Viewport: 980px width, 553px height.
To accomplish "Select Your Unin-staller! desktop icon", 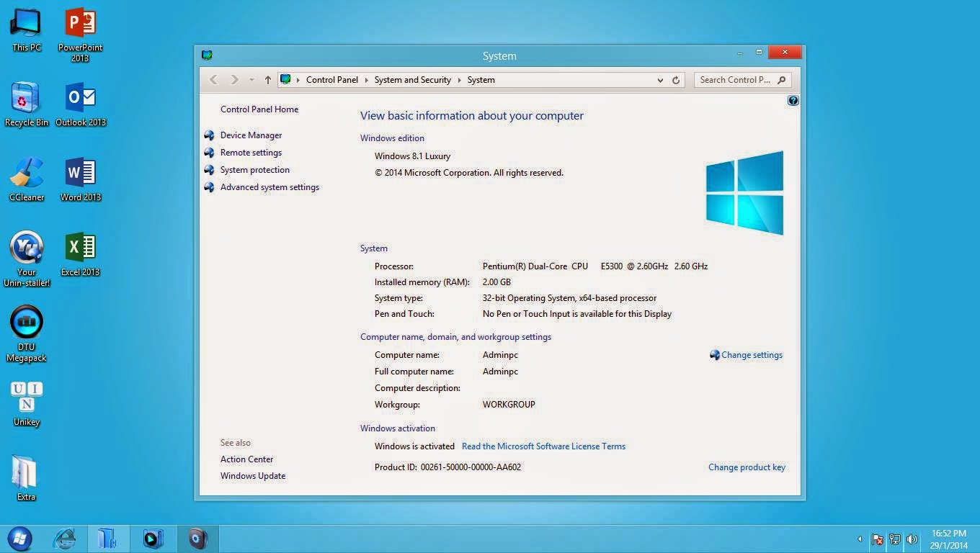I will pyautogui.click(x=26, y=259).
